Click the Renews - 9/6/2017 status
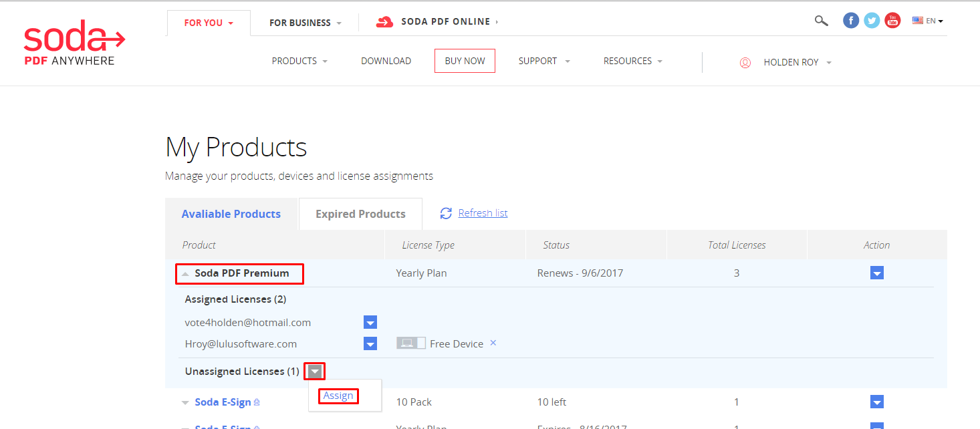The height and width of the screenshot is (429, 980). click(580, 273)
